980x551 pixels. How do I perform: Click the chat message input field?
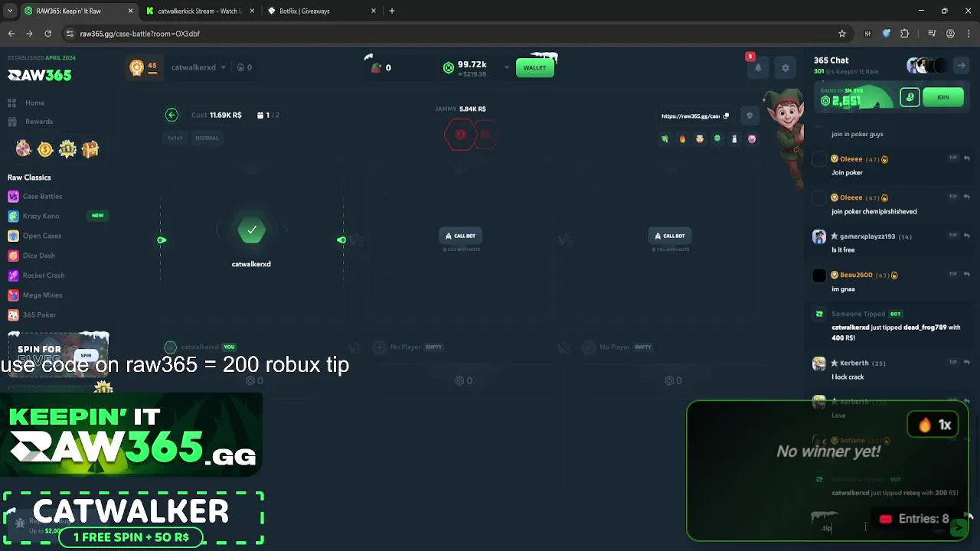coord(880,527)
